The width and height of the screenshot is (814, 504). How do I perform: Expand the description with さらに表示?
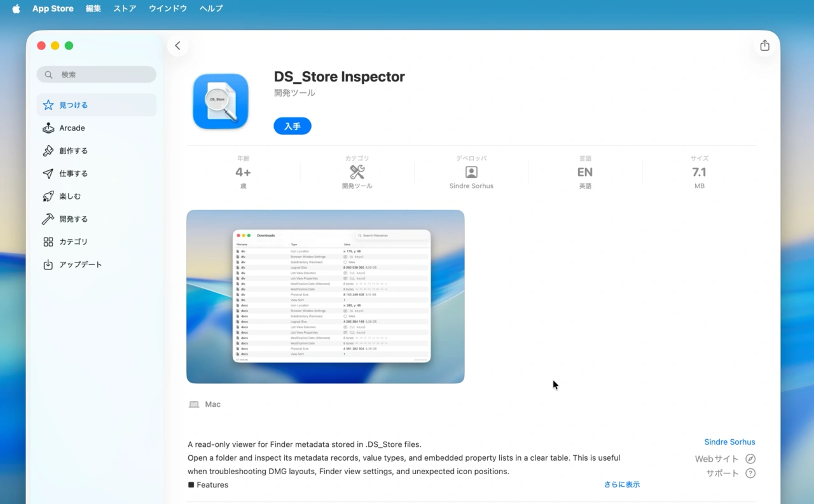tap(622, 484)
